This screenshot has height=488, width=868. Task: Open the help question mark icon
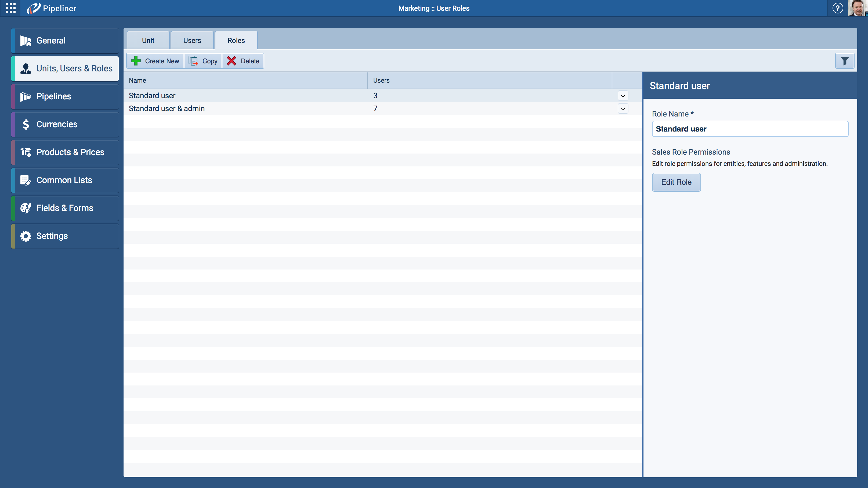tap(837, 8)
